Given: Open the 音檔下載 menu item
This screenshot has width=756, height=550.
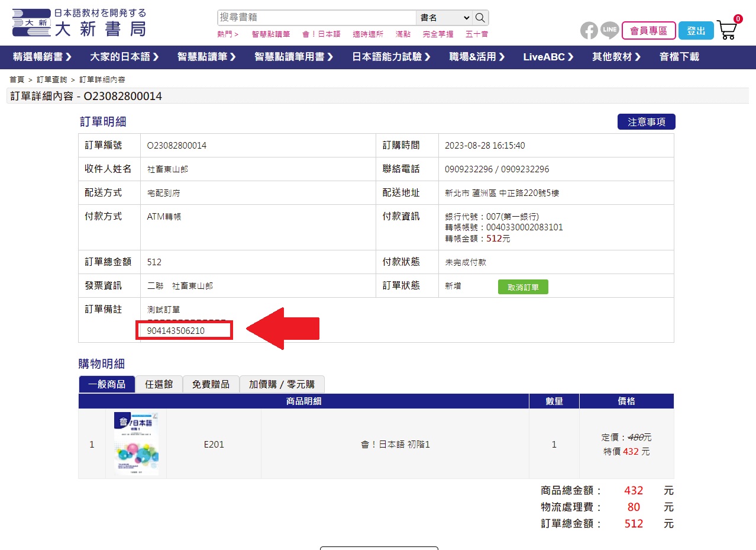Looking at the screenshot, I should [679, 57].
